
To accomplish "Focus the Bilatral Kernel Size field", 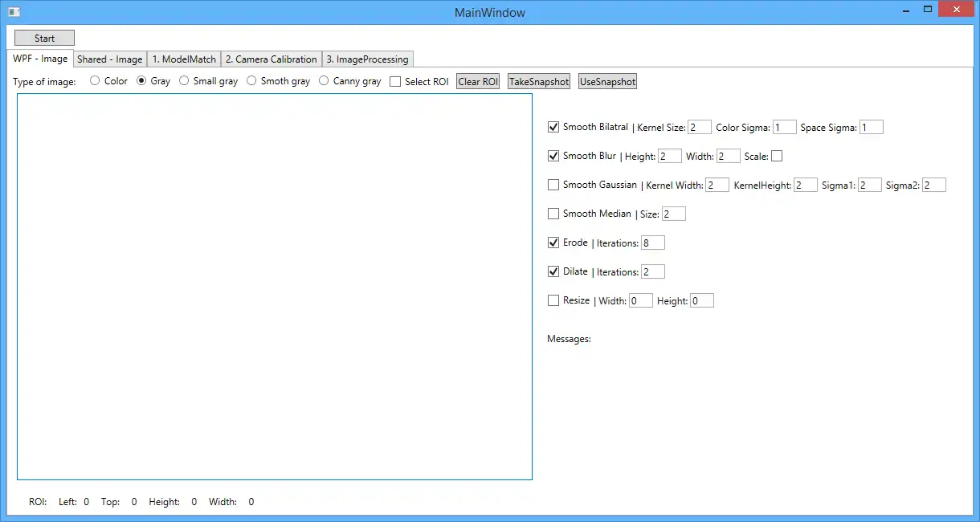I will [x=700, y=127].
